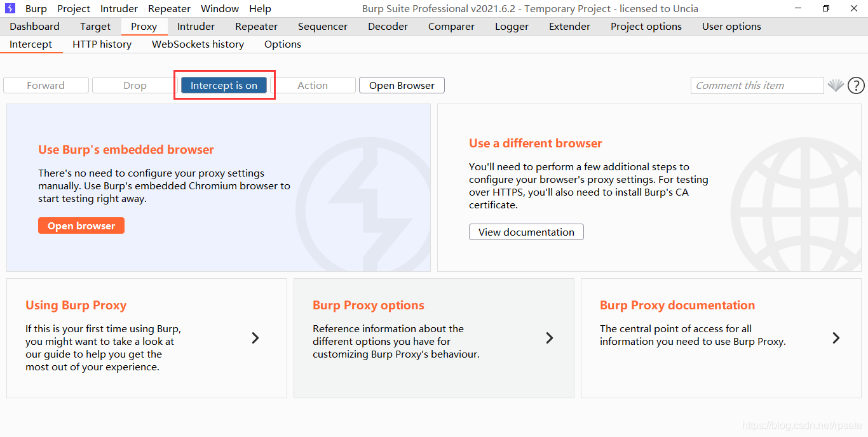Open the Burp menu
The height and width of the screenshot is (437, 868).
click(36, 9)
